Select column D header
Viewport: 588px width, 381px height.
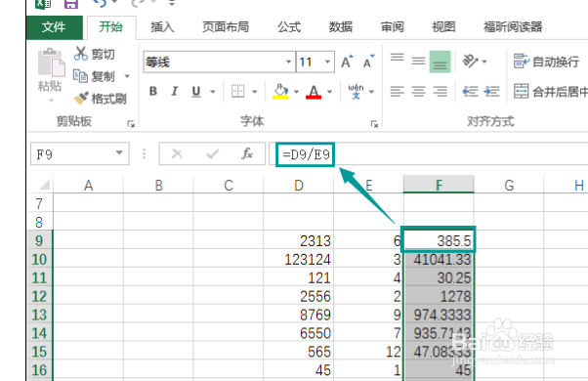[299, 186]
